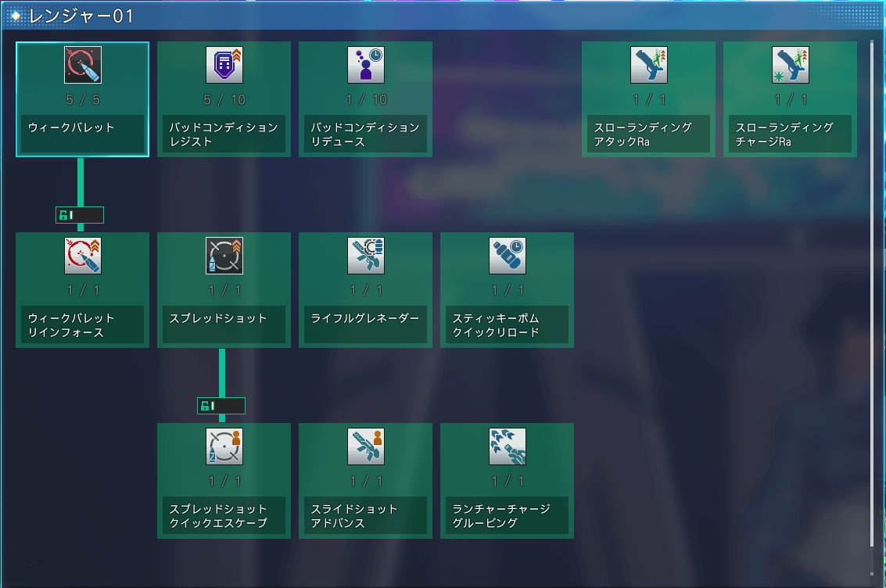Click the スプレッドショットクイックエスケープ skill icon
Screen dimensions: 886x588
point(224,446)
